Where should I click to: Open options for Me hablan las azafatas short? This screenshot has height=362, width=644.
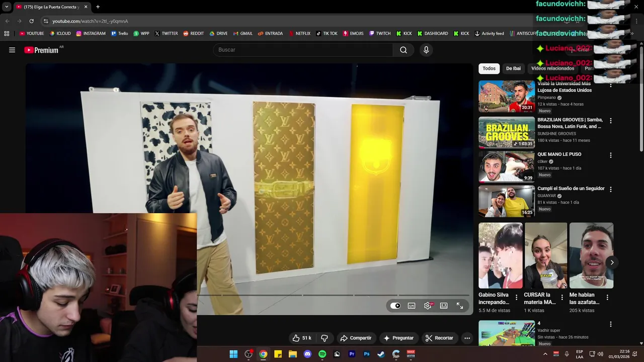point(607,298)
